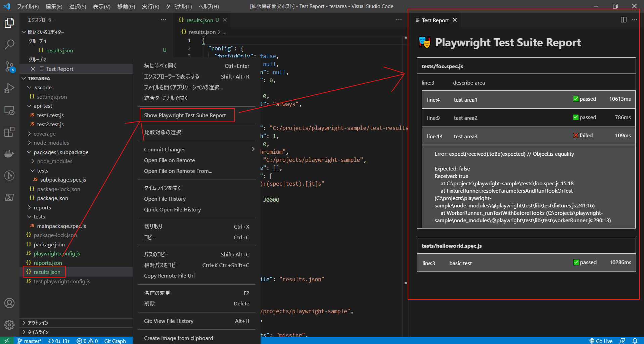This screenshot has width=644, height=344.
Task: Open the Manage gear icon
Action: click(x=9, y=325)
